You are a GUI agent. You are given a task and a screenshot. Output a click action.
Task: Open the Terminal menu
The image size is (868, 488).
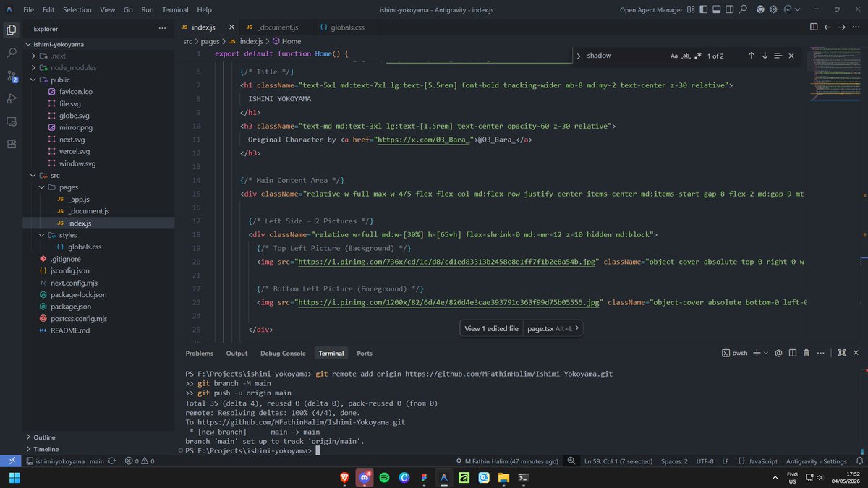click(175, 10)
